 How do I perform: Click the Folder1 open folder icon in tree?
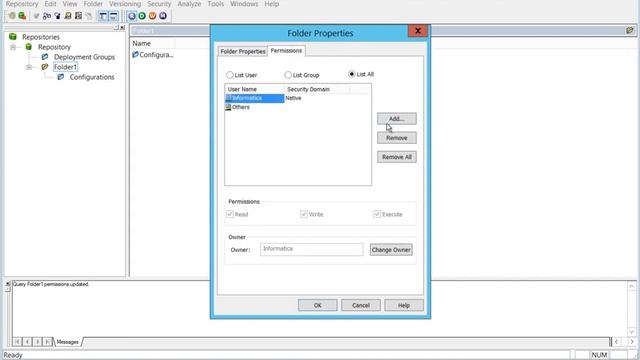(44, 67)
